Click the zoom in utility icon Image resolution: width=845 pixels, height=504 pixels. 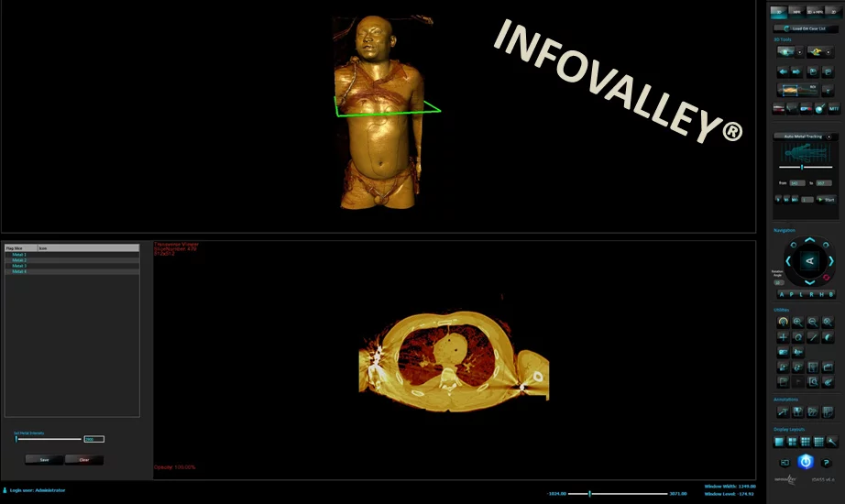(798, 322)
